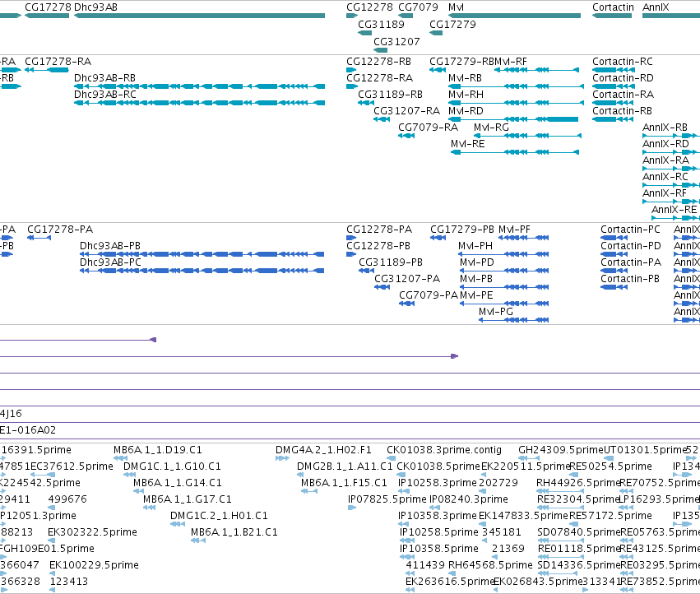Select EST MB6A.1_1.D19.C1 label
This screenshot has width=700, height=594.
(x=158, y=450)
